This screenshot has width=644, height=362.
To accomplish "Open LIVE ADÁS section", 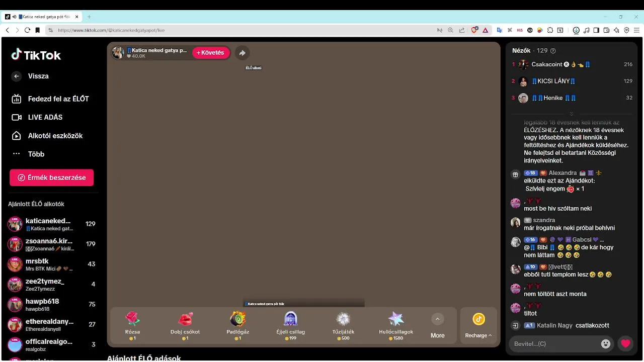I will click(37, 117).
